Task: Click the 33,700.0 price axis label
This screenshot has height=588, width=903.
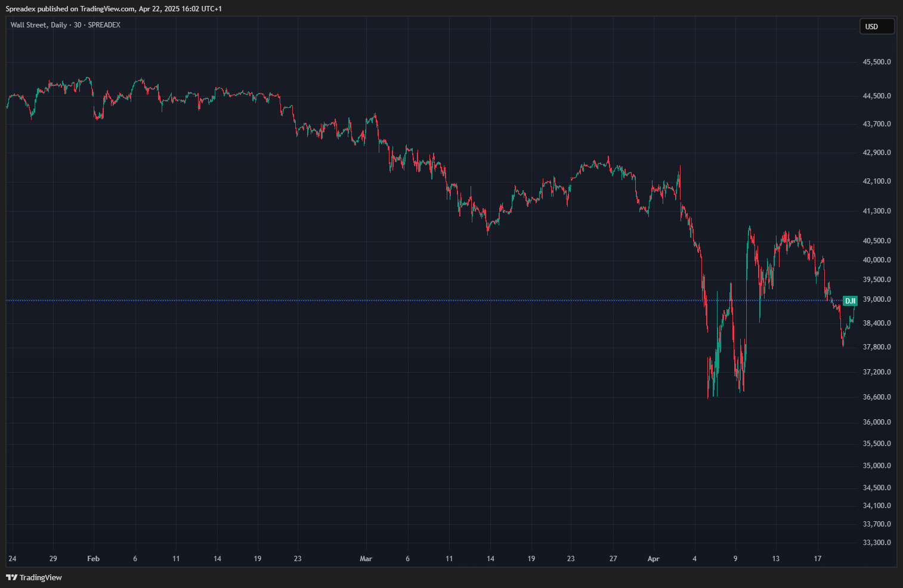Action: (877, 524)
